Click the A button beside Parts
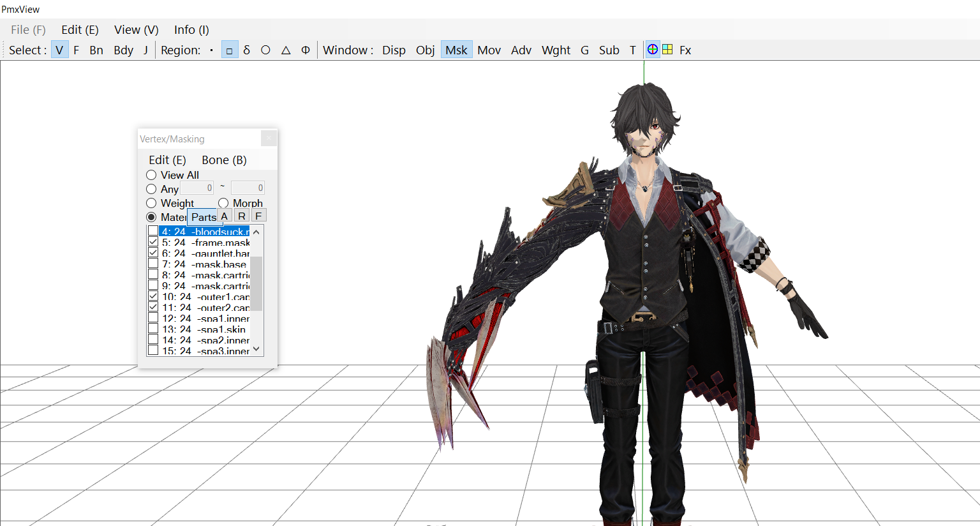 (225, 216)
